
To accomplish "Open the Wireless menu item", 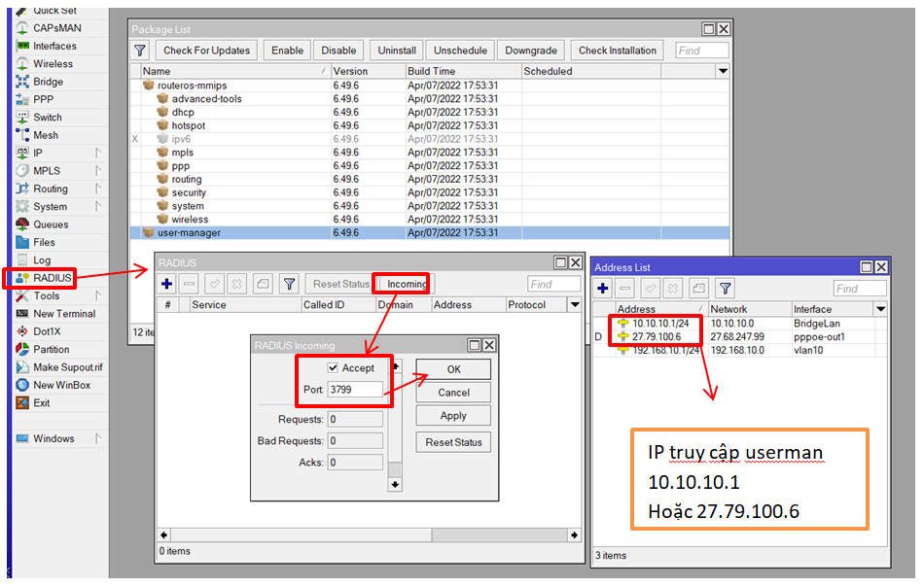I will pyautogui.click(x=53, y=64).
